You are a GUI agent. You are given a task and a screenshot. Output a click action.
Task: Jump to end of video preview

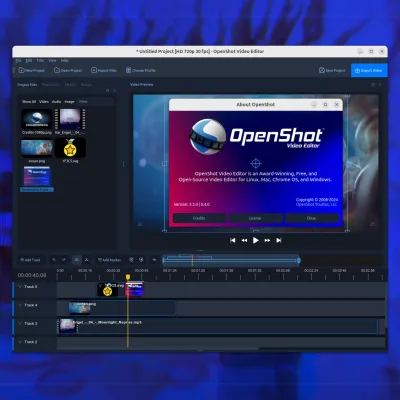tap(279, 240)
